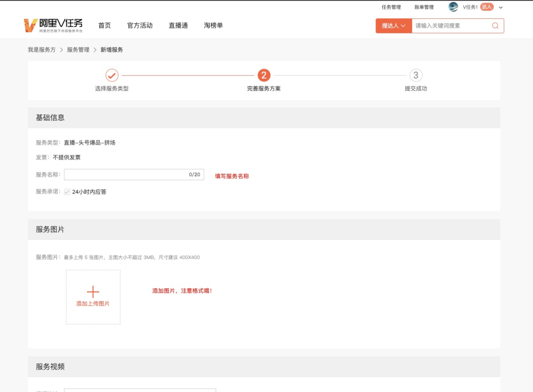Open 淘榜单 from the navigation bar
The height and width of the screenshot is (392, 533).
coord(213,25)
